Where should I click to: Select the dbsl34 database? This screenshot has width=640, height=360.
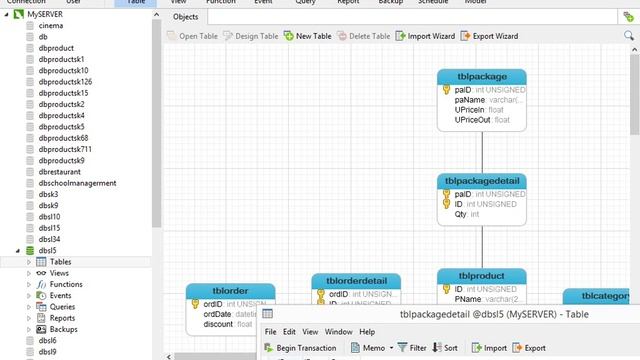(x=49, y=239)
